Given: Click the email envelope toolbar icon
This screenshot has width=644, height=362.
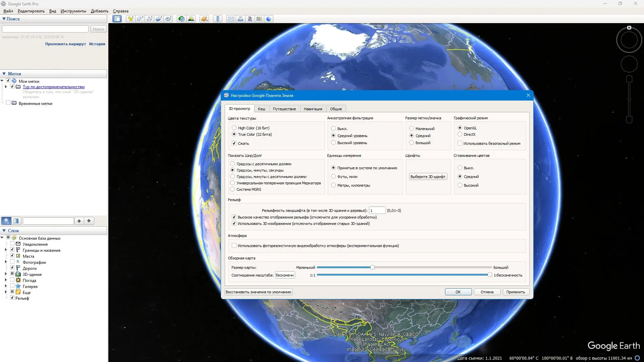Looking at the screenshot, I should click(231, 19).
